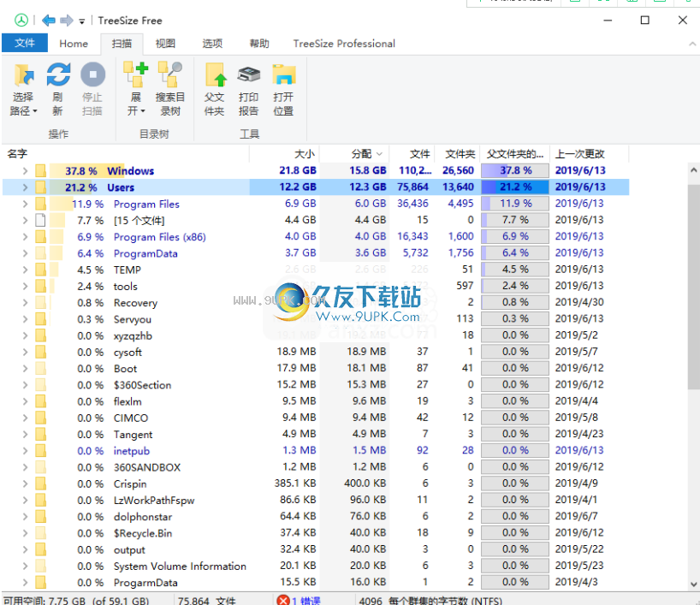
Task: Click the $Recycle.Bin folder icon
Action: (x=40, y=532)
